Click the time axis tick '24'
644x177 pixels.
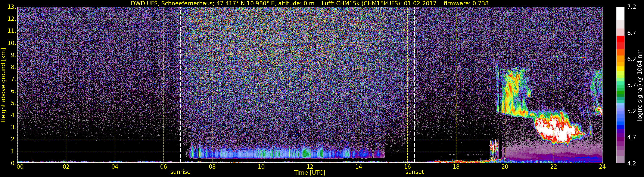602,167
